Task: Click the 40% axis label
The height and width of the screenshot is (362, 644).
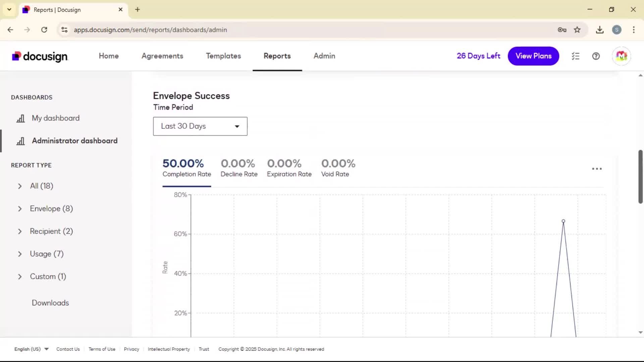Action: (180, 274)
